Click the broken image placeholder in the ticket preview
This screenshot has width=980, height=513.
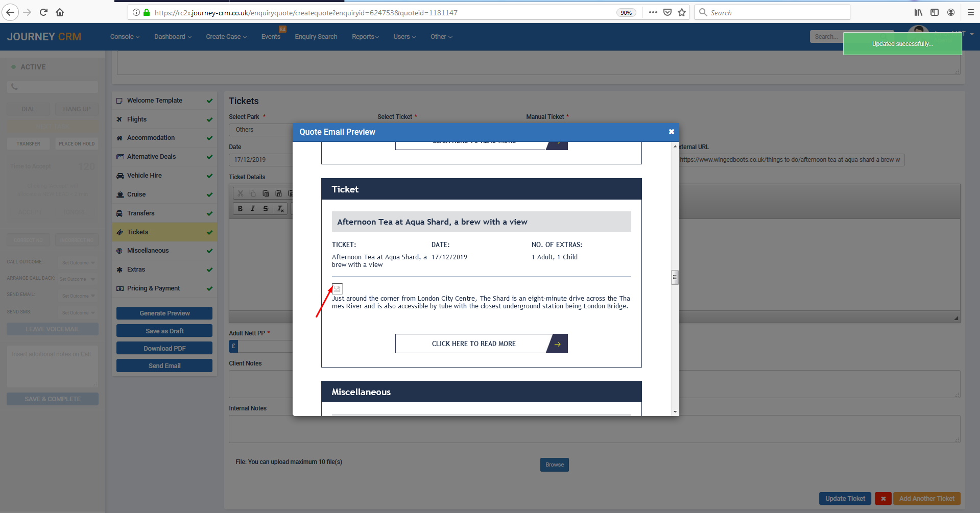click(337, 289)
